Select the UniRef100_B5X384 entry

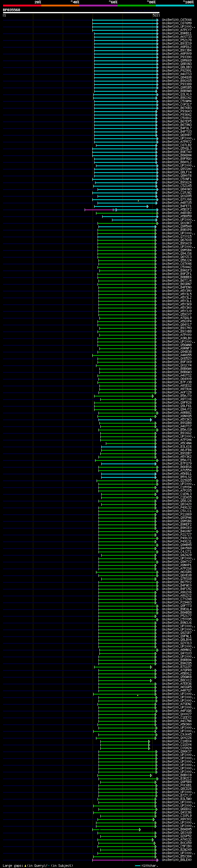176,856
